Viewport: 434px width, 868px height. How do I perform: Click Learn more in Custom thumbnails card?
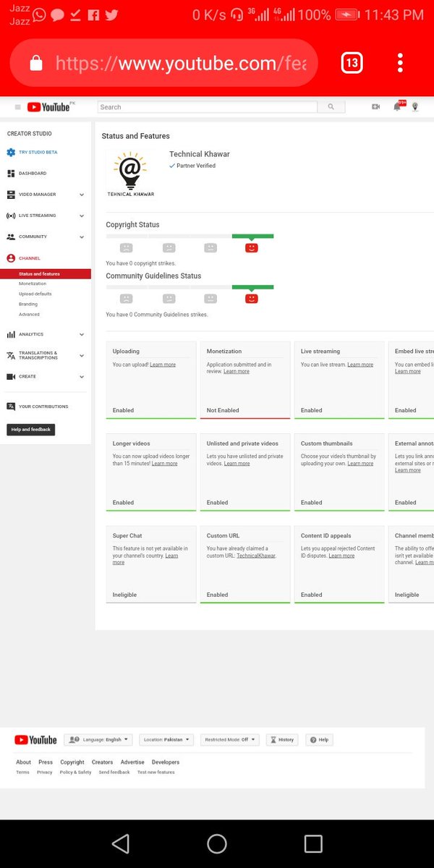coord(360,463)
